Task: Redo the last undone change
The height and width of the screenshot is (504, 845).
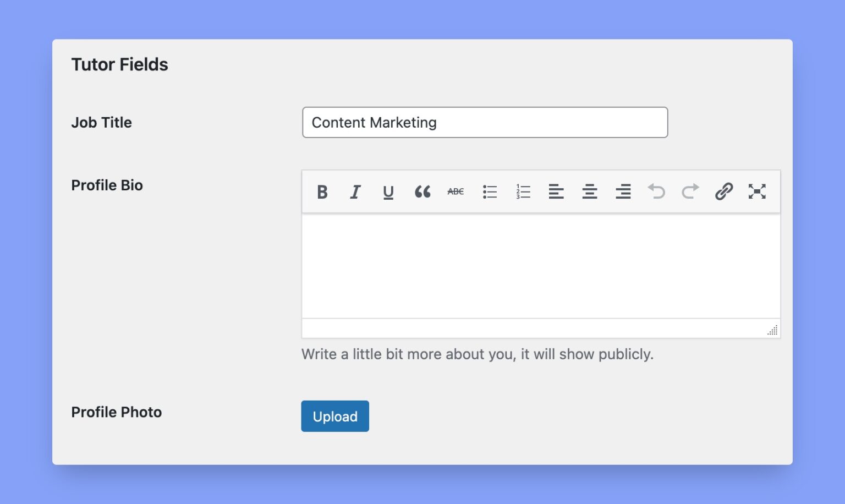Action: click(x=690, y=191)
